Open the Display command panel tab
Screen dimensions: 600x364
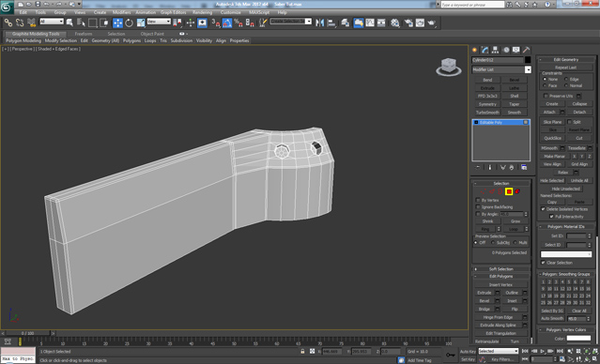(x=516, y=50)
